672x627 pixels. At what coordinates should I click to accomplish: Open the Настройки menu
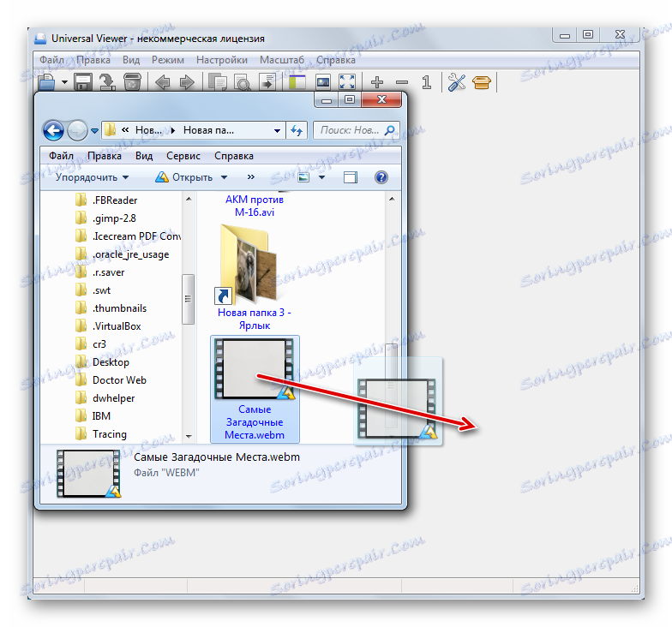coord(222,60)
